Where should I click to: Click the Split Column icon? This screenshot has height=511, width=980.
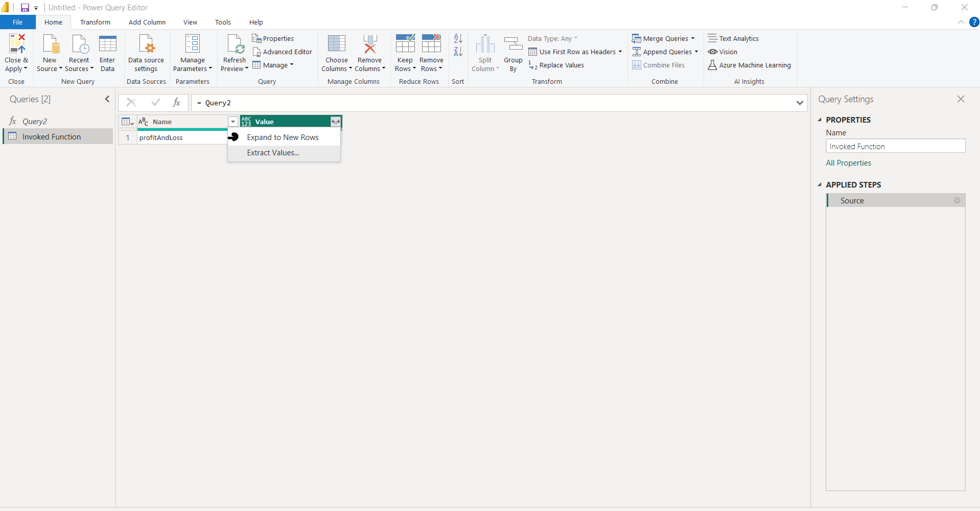(x=485, y=44)
